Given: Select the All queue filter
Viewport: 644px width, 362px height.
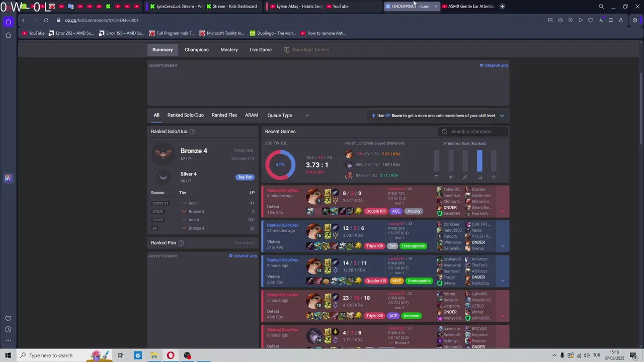Looking at the screenshot, I should 156,115.
